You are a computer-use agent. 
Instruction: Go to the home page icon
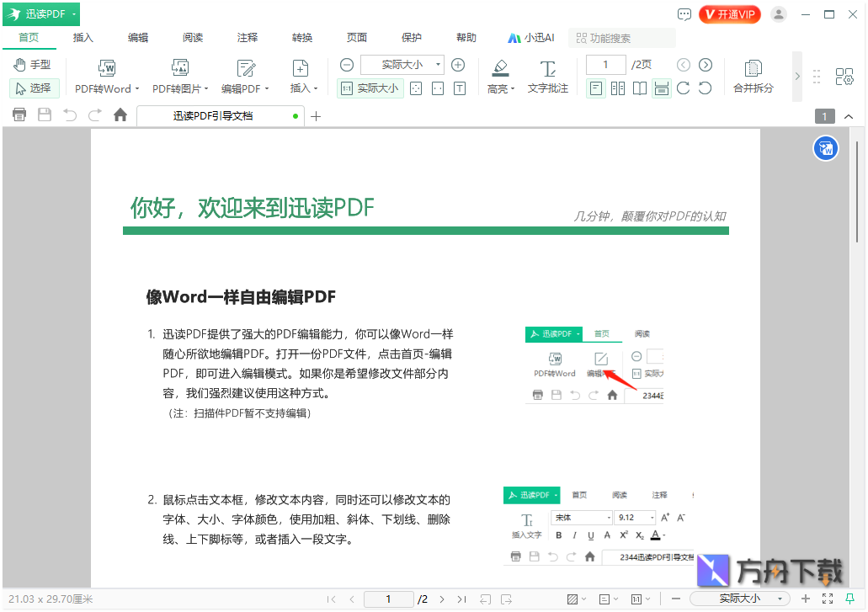(x=120, y=115)
